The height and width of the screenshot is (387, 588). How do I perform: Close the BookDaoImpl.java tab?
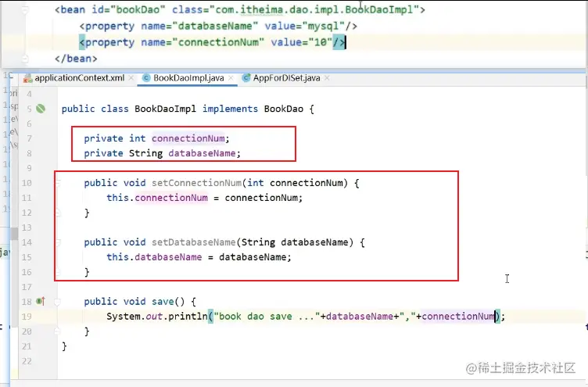coord(231,78)
